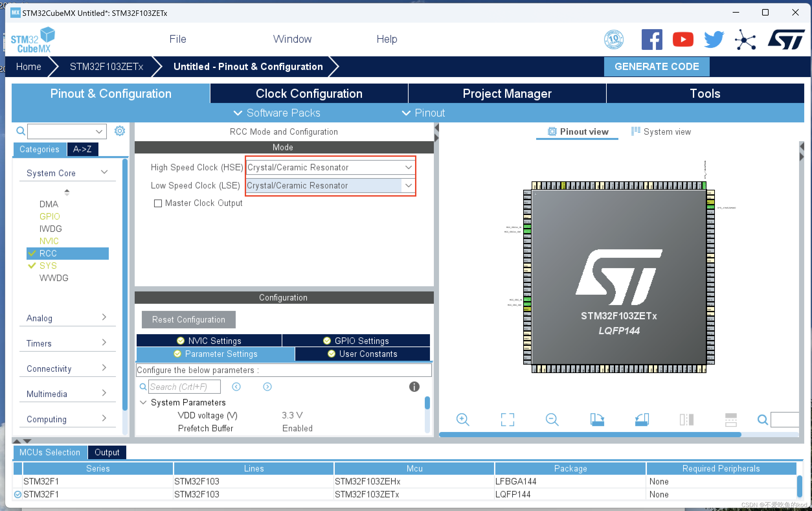
Task: Zoom in on the pinout view
Action: point(463,419)
